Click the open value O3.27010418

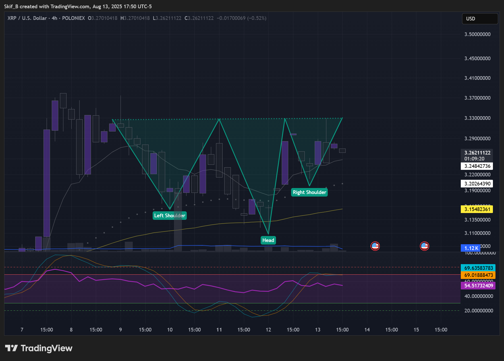[x=103, y=18]
